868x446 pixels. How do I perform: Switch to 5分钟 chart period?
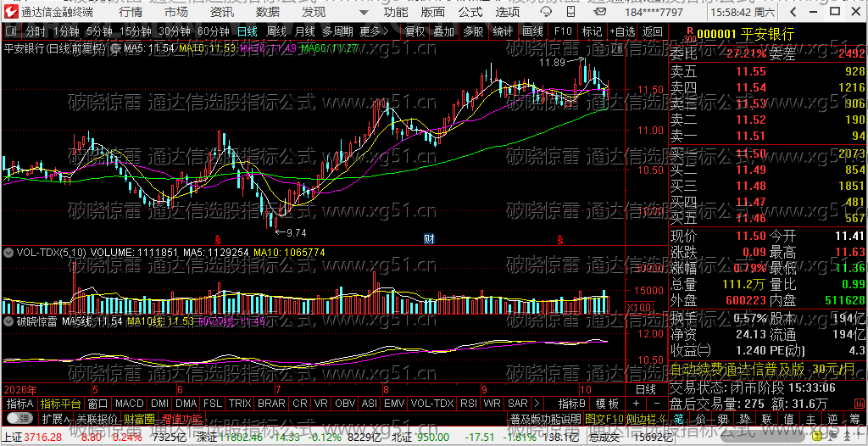(x=98, y=31)
